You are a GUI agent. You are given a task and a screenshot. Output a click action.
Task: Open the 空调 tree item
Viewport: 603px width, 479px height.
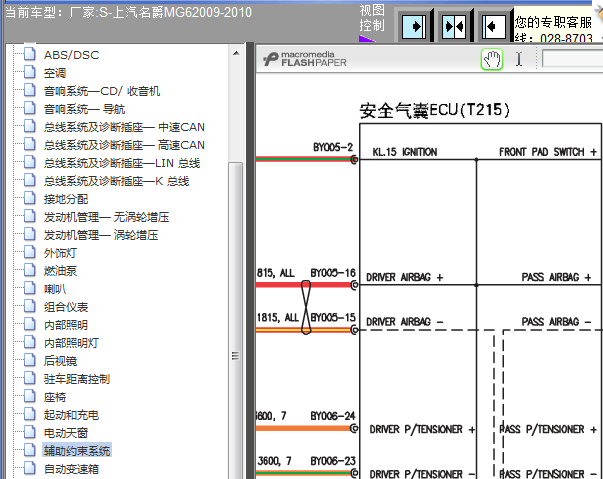55,73
